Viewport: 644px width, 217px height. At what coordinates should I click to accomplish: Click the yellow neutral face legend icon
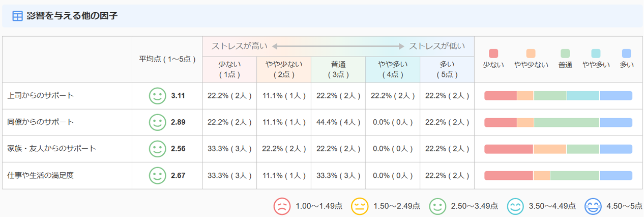360,206
